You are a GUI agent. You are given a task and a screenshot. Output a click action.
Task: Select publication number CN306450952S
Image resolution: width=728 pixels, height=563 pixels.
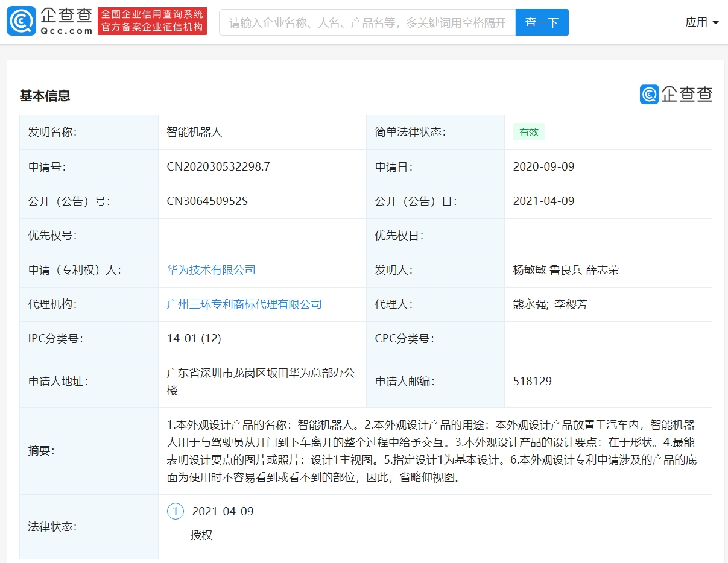point(207,201)
